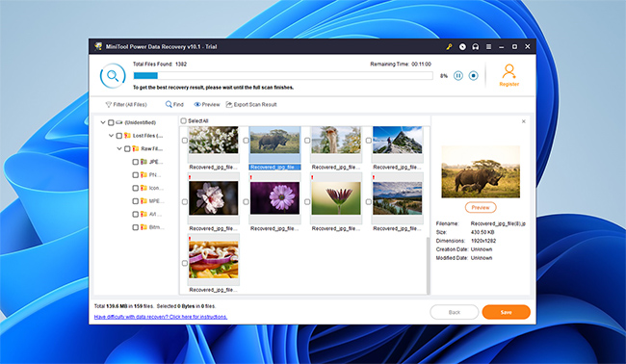Screen dimensions: 626x364
Task: Select the ostrich thumbnail
Action: (x=336, y=140)
